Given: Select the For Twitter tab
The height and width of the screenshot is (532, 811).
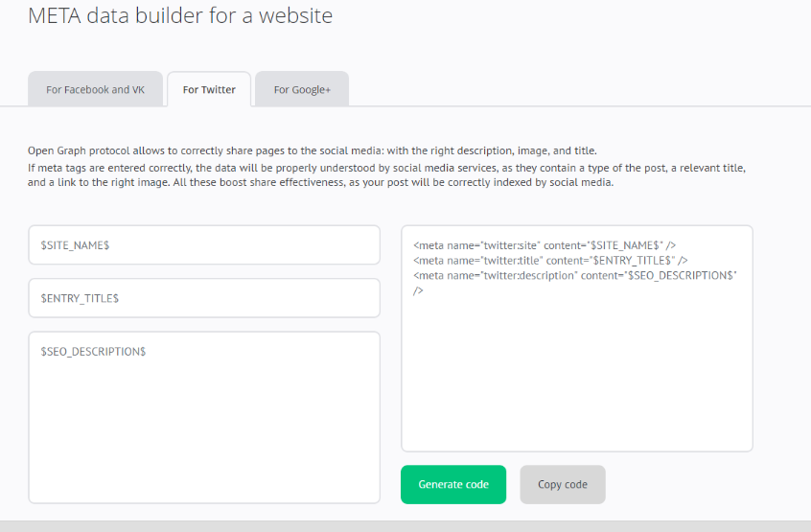Looking at the screenshot, I should coord(209,89).
